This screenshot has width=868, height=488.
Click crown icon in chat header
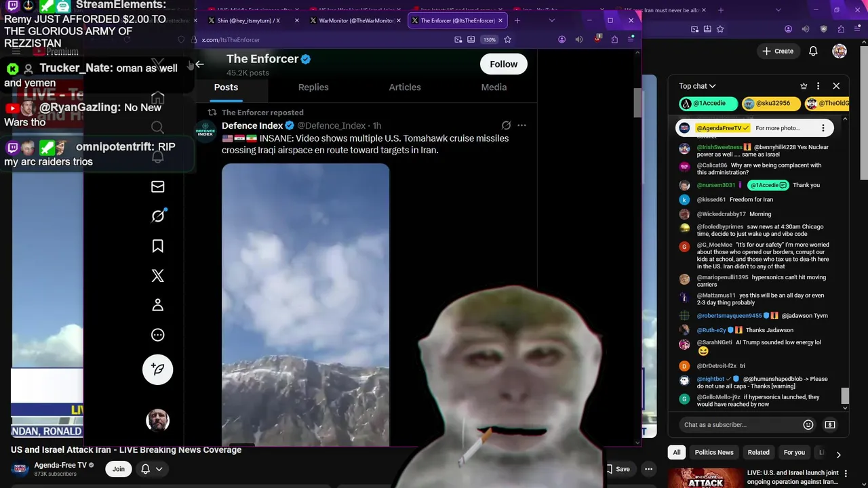coord(804,86)
